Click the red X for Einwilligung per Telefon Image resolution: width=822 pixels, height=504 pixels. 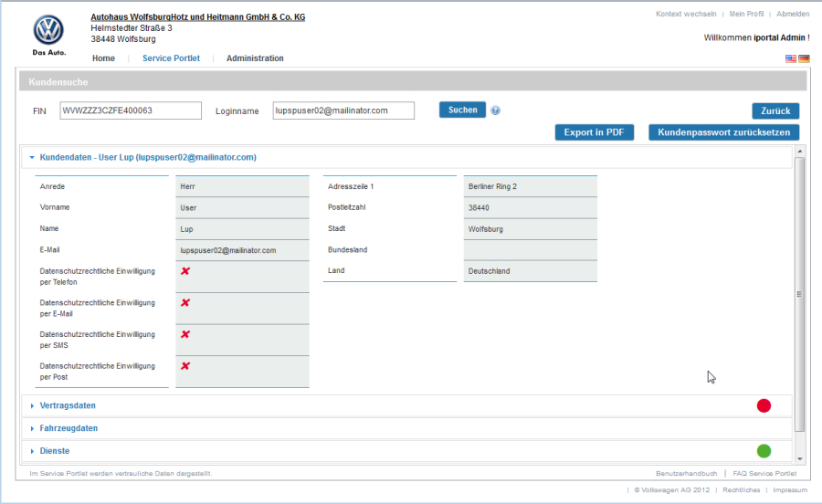(185, 271)
